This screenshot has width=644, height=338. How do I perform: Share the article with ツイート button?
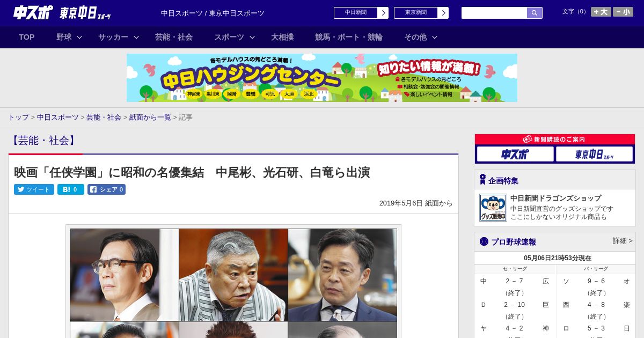[x=34, y=189]
